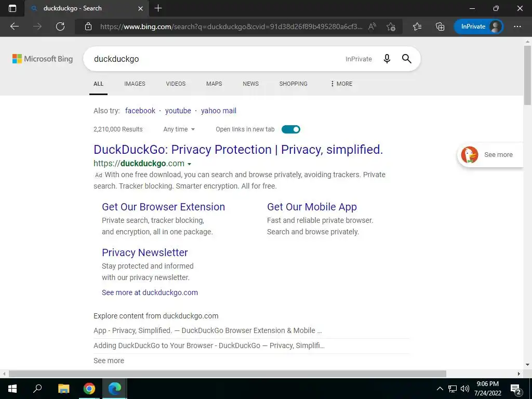Click the facebook suggestion link
Screen dimensions: 532x399
click(140, 111)
